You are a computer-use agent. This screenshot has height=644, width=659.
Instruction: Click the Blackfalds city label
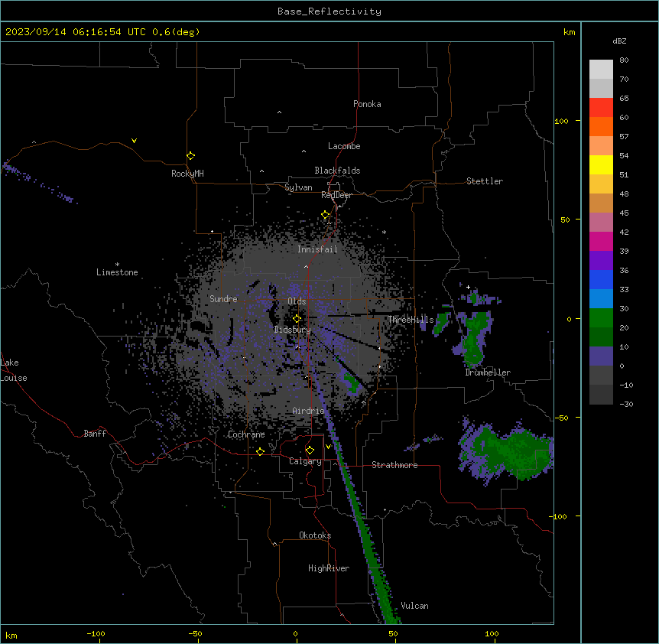click(337, 171)
